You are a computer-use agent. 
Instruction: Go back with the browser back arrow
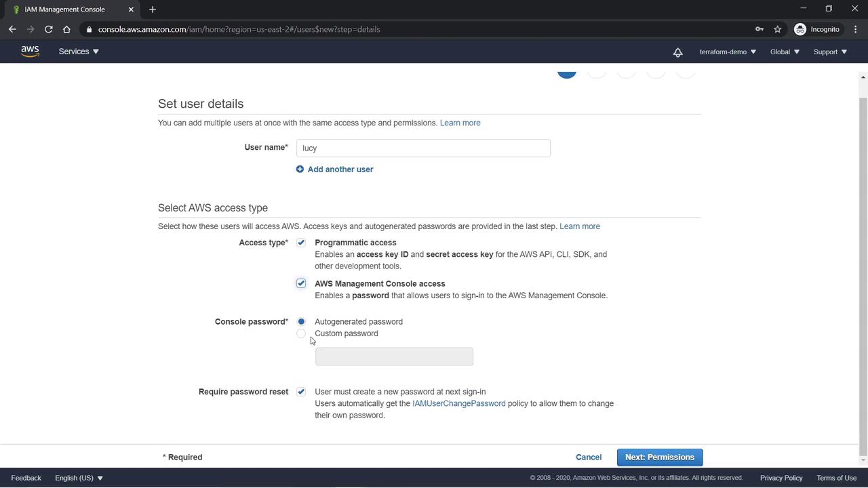tap(12, 29)
